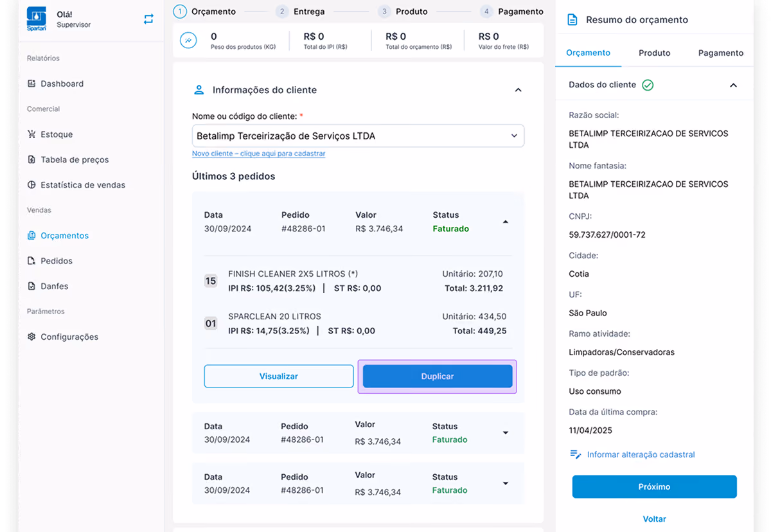Click step 3 circle for Produto
Image resolution: width=771 pixels, height=532 pixels.
click(x=384, y=11)
